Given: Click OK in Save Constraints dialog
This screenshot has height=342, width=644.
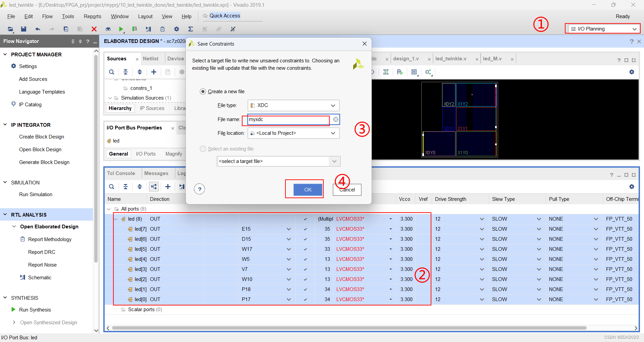Looking at the screenshot, I should point(308,189).
